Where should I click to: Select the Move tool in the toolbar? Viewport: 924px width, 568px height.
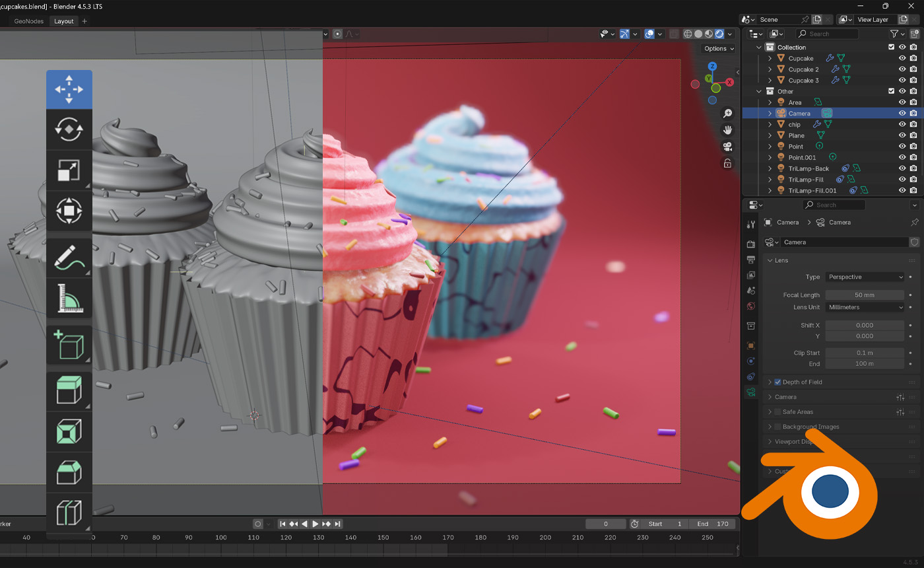69,88
